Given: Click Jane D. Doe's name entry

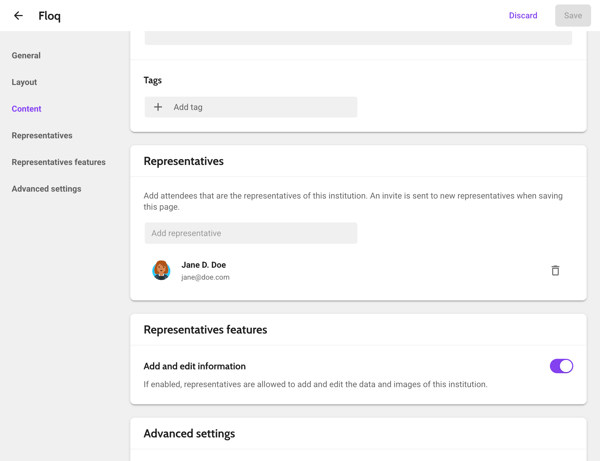Looking at the screenshot, I should point(204,265).
